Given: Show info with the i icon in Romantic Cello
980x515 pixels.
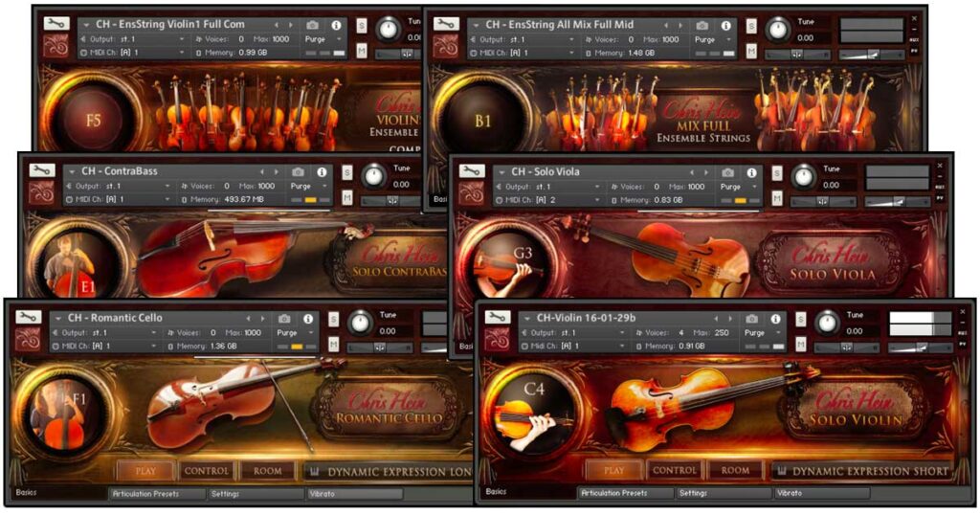Looking at the screenshot, I should (x=308, y=318).
